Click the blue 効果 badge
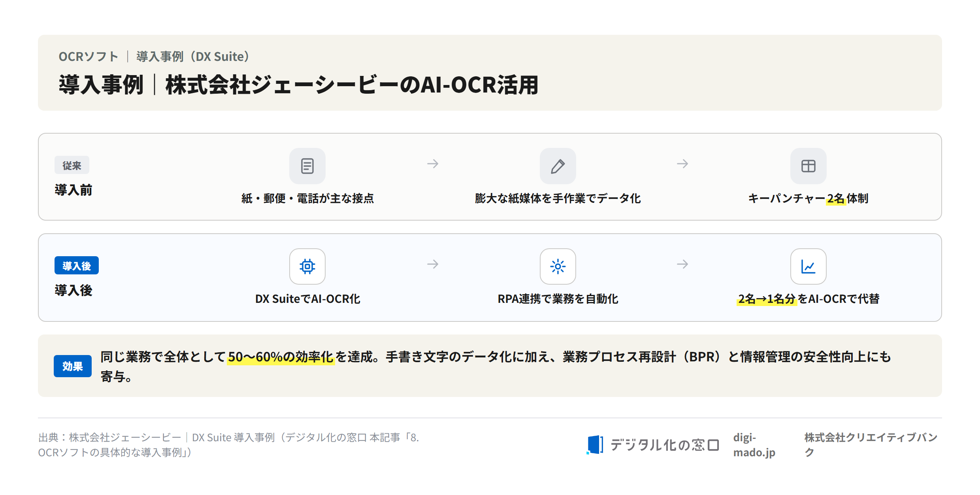The height and width of the screenshot is (495, 980). tap(73, 366)
